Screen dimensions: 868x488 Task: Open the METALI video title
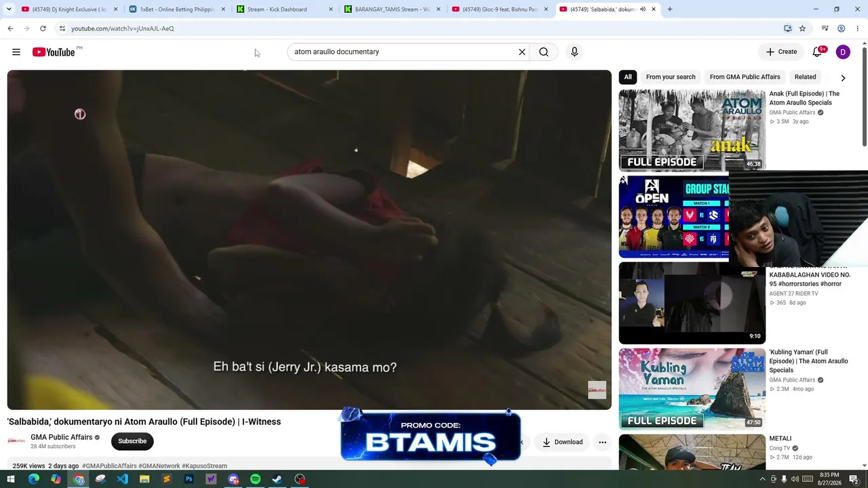[x=781, y=439]
